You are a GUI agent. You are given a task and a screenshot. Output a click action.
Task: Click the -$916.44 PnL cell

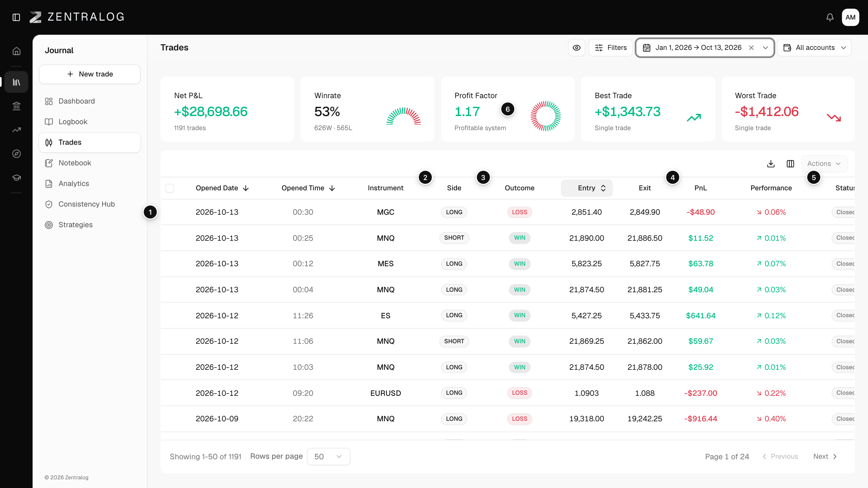point(701,419)
